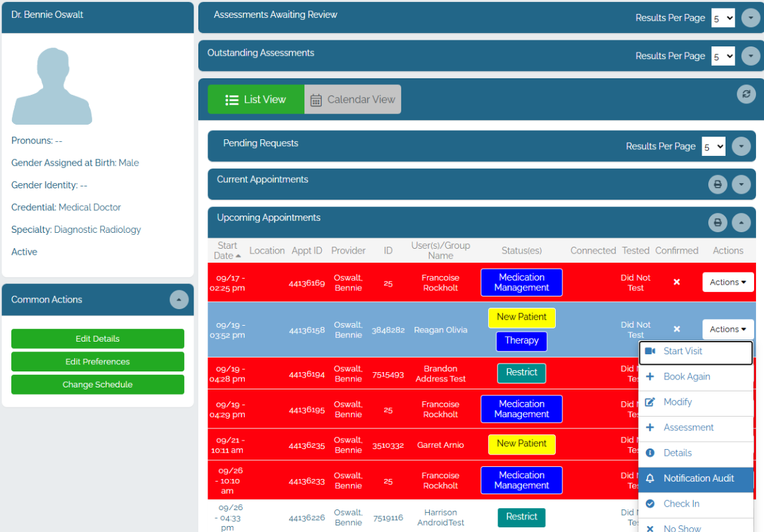Click the Start Visit video camera icon
Image resolution: width=764 pixels, height=532 pixels.
click(x=650, y=352)
